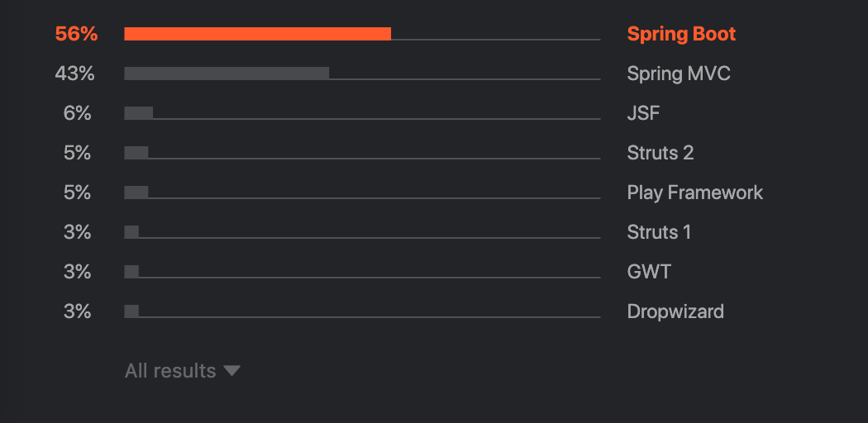868x423 pixels.
Task: Click the GWT bar segment
Action: point(131,272)
